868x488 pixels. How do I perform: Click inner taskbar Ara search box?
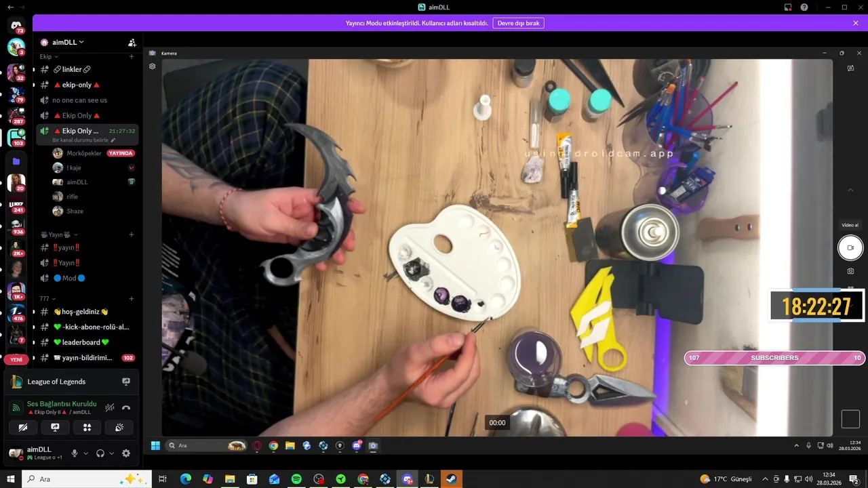coord(206,445)
